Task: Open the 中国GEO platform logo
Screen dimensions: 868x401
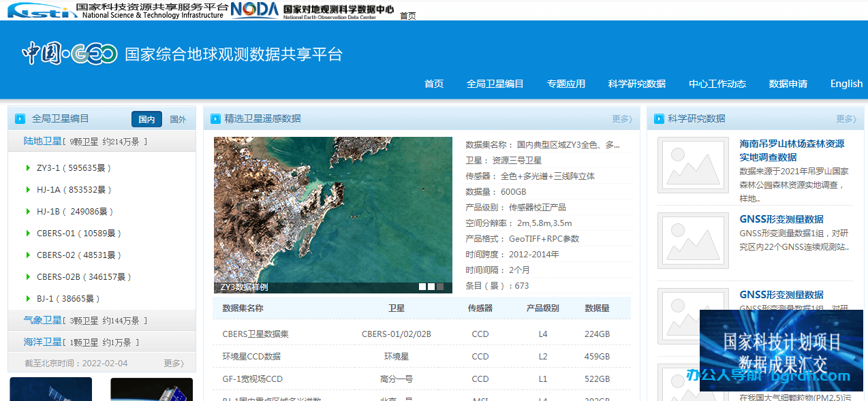Action: point(68,53)
